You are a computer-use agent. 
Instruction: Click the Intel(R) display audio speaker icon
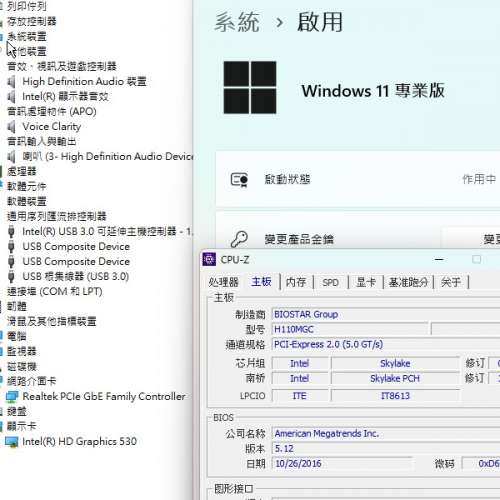pos(11,97)
